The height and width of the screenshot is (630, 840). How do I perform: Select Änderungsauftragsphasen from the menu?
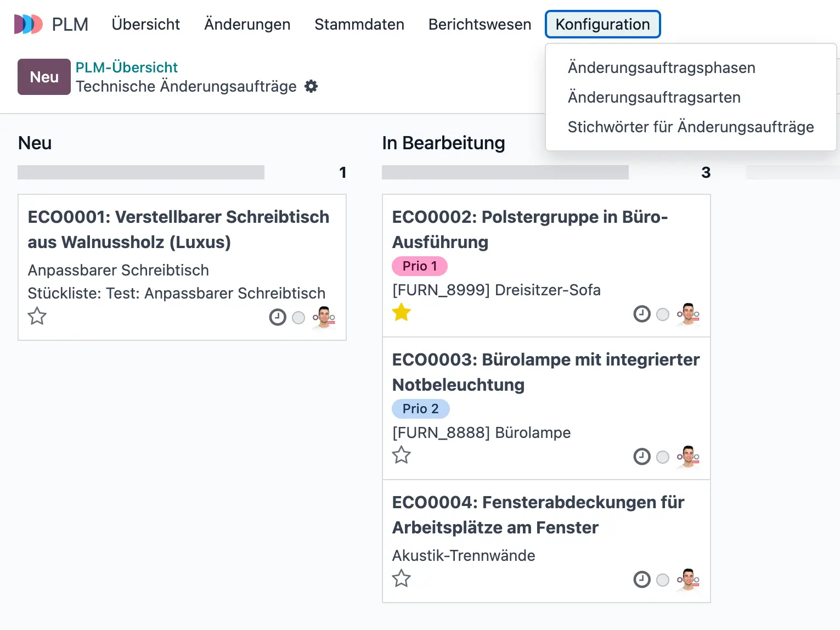(x=661, y=67)
